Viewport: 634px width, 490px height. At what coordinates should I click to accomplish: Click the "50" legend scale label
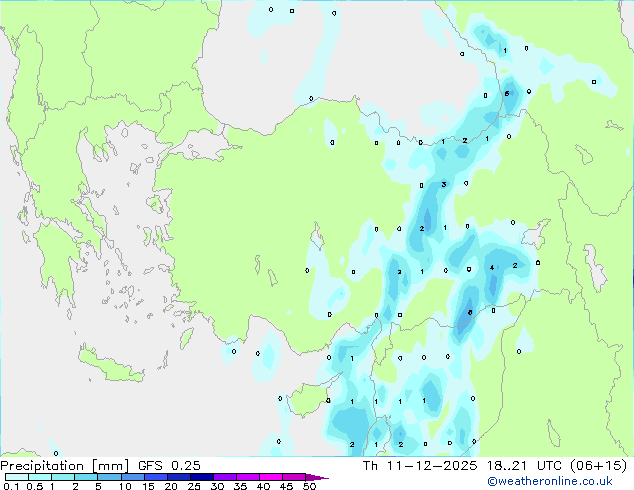(309, 486)
